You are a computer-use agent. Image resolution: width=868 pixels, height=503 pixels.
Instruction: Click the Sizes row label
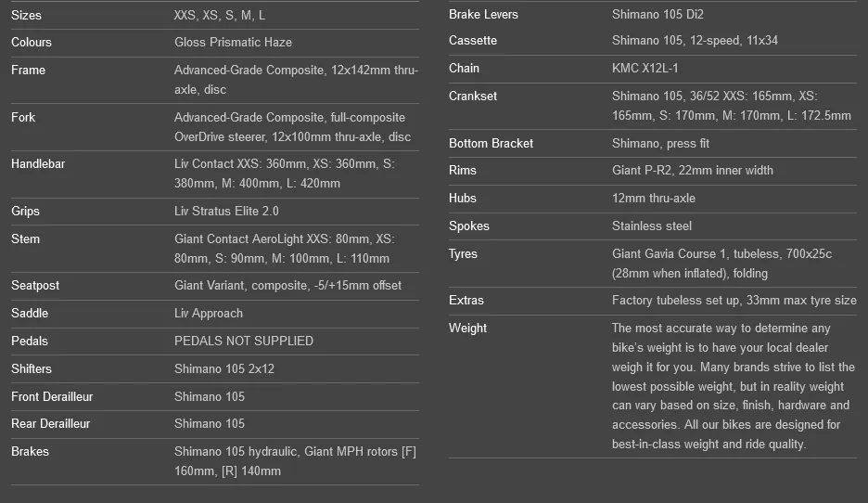pos(26,16)
